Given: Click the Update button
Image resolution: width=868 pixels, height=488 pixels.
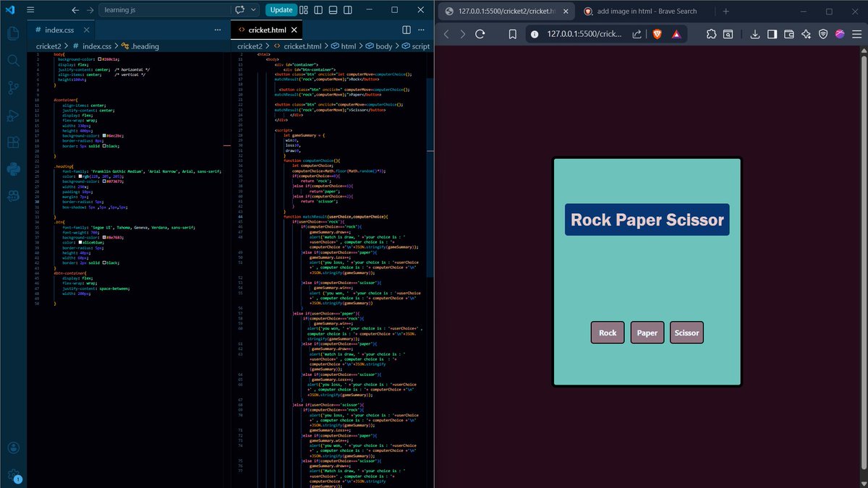Looking at the screenshot, I should pos(282,9).
